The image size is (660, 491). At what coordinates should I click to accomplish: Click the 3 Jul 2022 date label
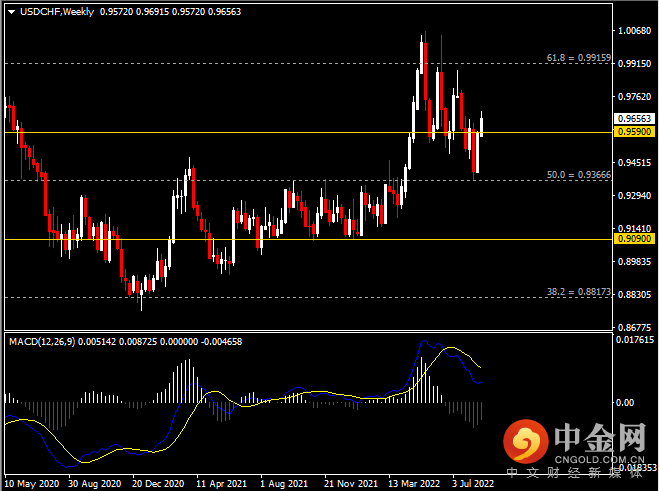[473, 483]
